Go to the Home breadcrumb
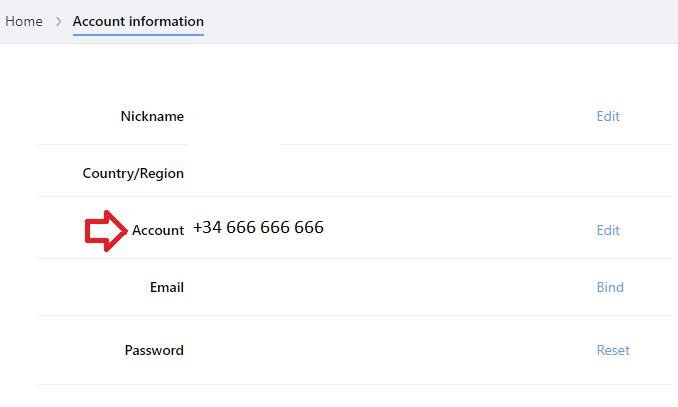 pos(24,21)
